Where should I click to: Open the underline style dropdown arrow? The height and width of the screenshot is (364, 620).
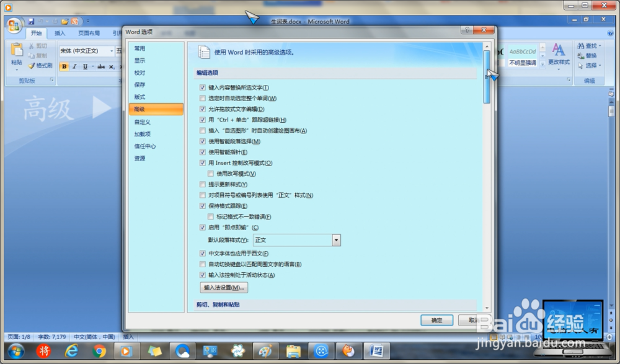(93, 66)
